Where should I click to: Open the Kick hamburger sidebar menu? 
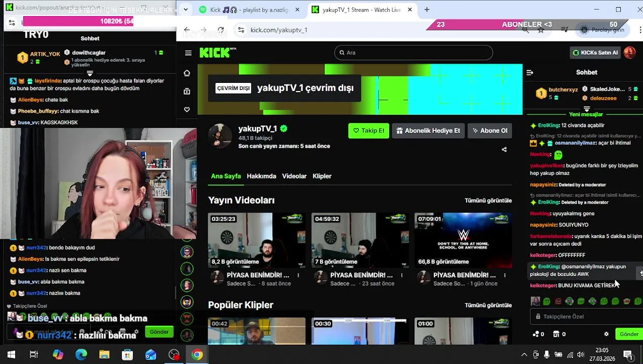(x=188, y=53)
